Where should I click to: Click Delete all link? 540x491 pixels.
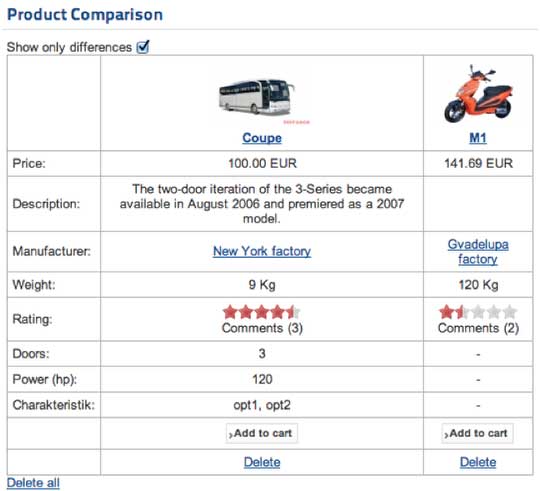coord(33,483)
